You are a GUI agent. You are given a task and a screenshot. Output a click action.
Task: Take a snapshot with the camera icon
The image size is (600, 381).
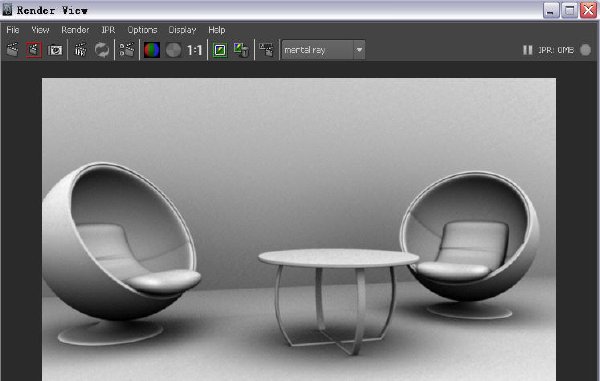55,50
